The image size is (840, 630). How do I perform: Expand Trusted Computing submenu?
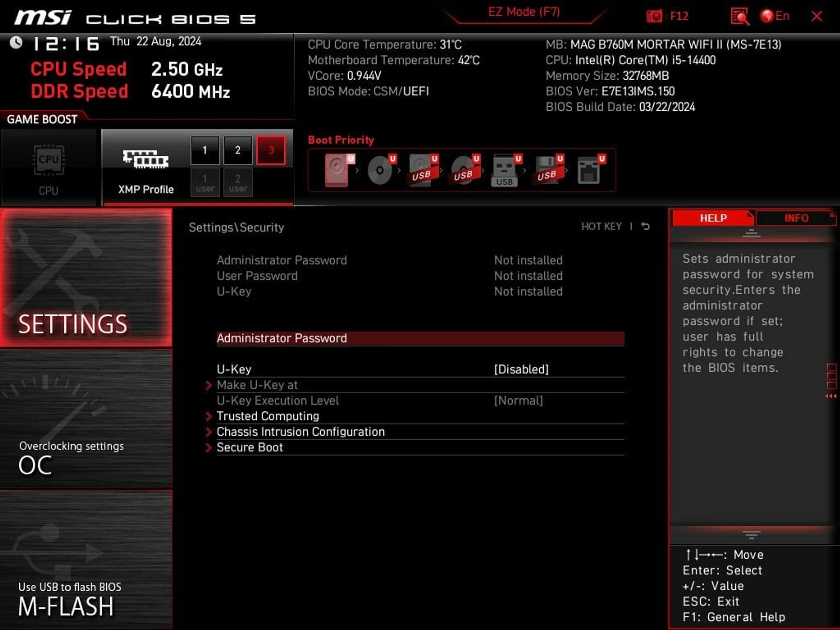pyautogui.click(x=420, y=416)
